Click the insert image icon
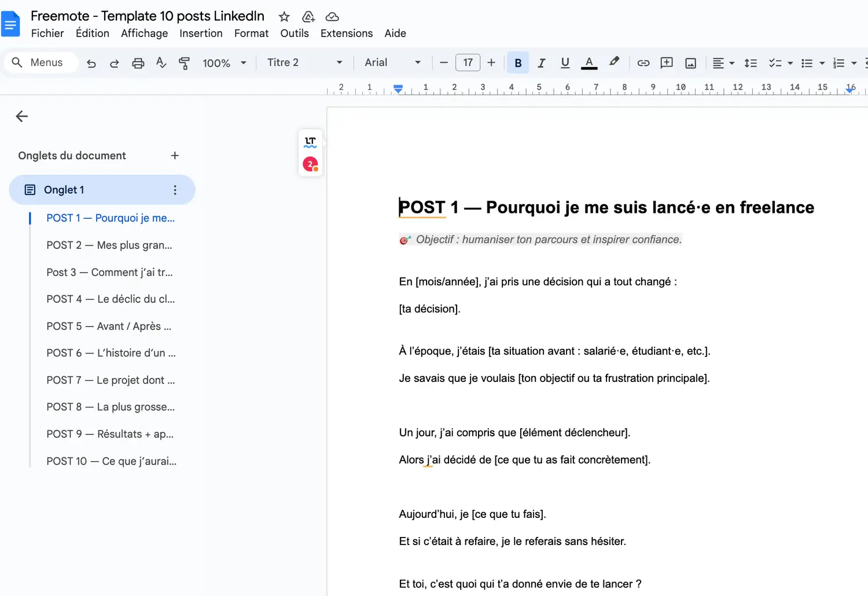This screenshot has height=596, width=868. tap(690, 63)
